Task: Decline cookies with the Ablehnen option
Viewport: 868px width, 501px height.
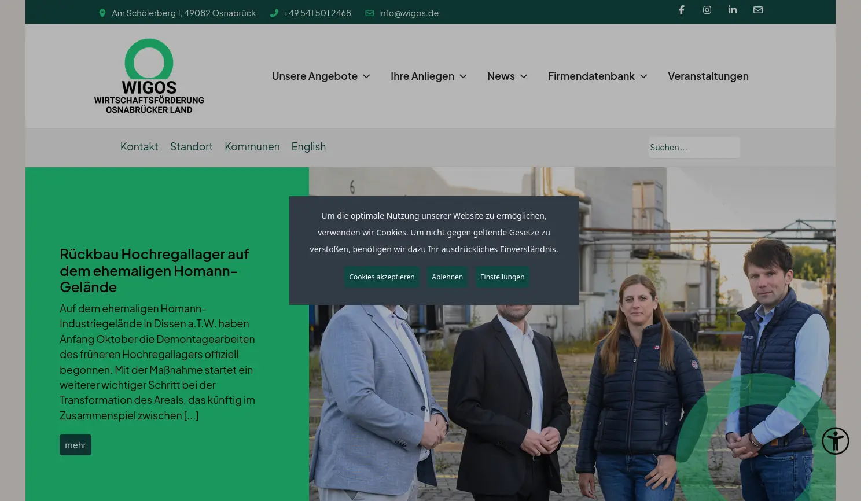Action: 447,277
